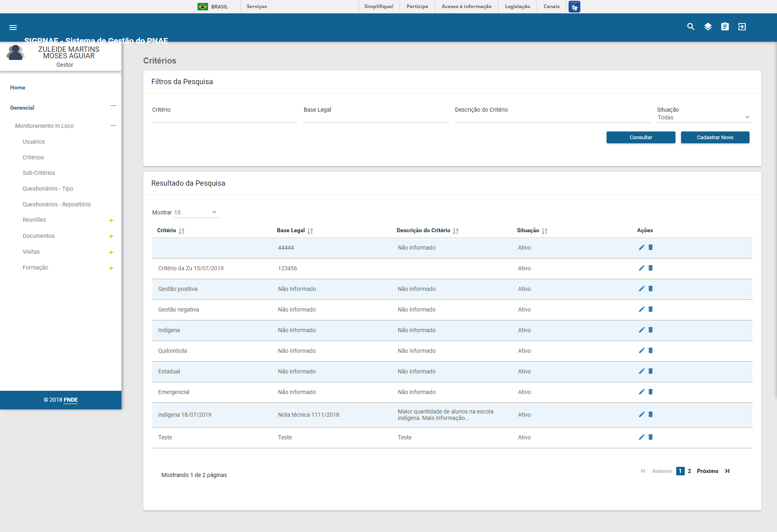Viewport: 777px width, 532px height.
Task: Edit the row with Base Legal 44444
Action: [641, 247]
